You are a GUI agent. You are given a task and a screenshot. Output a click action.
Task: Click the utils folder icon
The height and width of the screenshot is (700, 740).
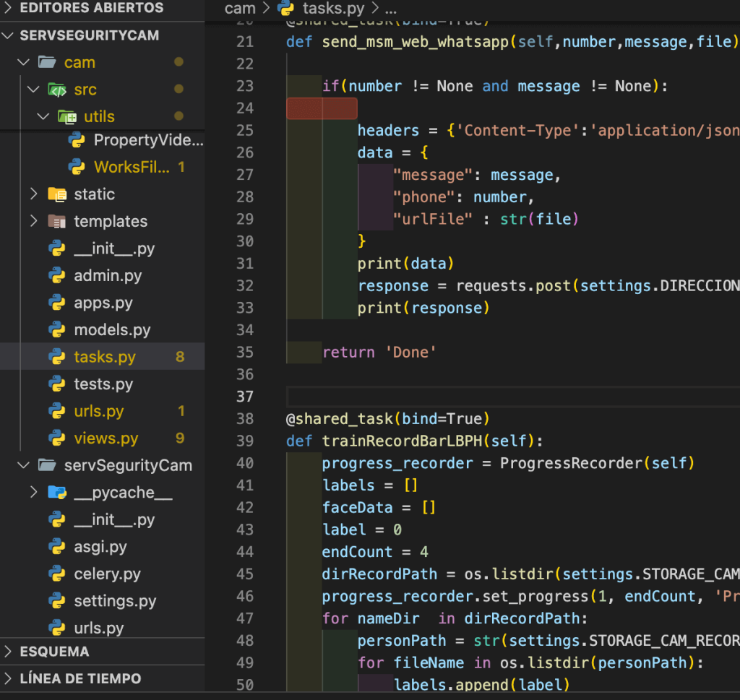[x=67, y=117]
